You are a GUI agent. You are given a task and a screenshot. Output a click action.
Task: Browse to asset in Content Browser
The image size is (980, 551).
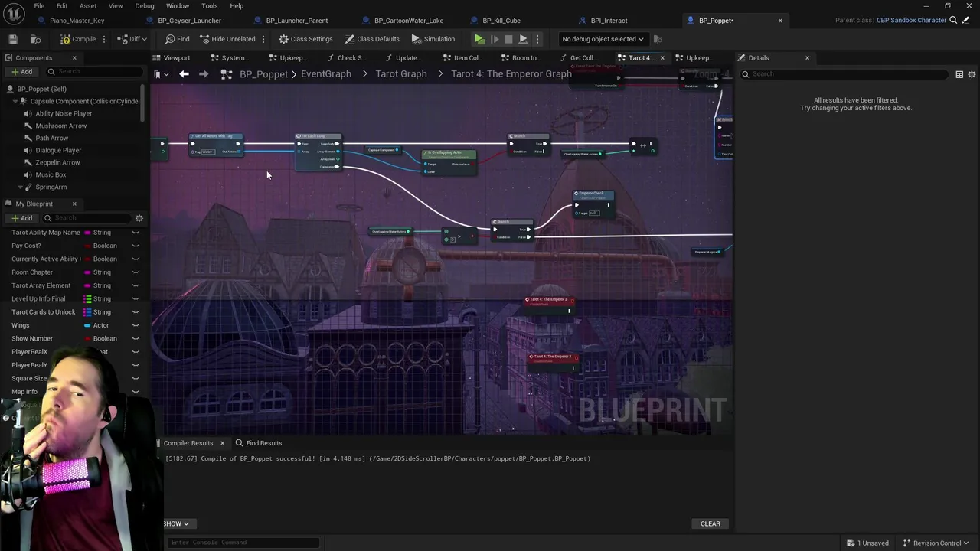coord(35,39)
